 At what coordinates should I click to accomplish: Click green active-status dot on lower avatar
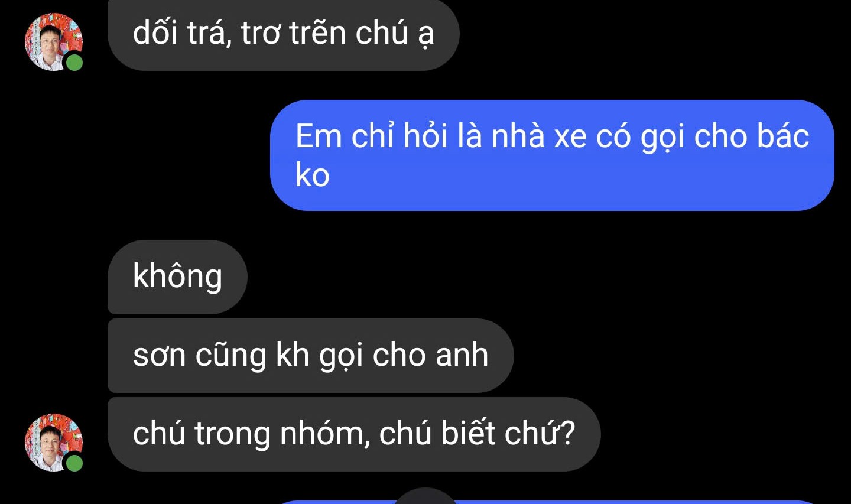[74, 463]
